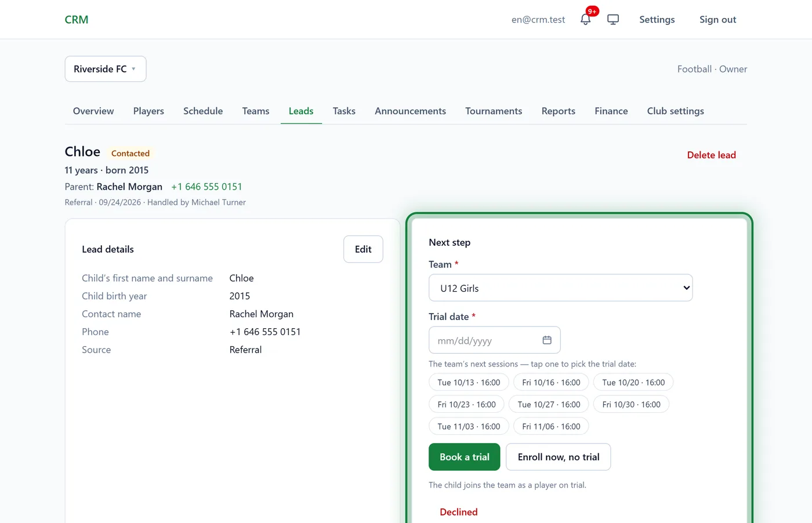Tap the Fri 11/06 · 16:00 session
This screenshot has height=523, width=812.
[551, 427]
